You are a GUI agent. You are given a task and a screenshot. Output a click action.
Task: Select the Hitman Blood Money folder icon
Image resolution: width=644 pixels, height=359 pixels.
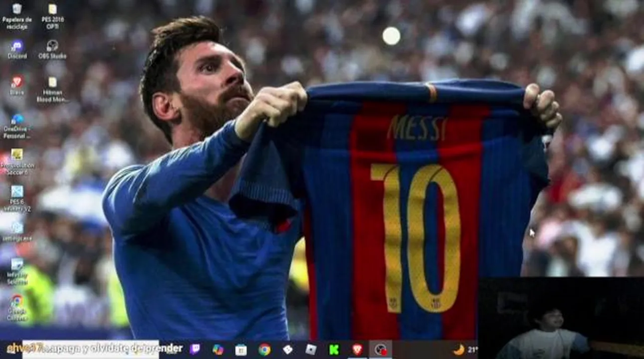coord(52,89)
